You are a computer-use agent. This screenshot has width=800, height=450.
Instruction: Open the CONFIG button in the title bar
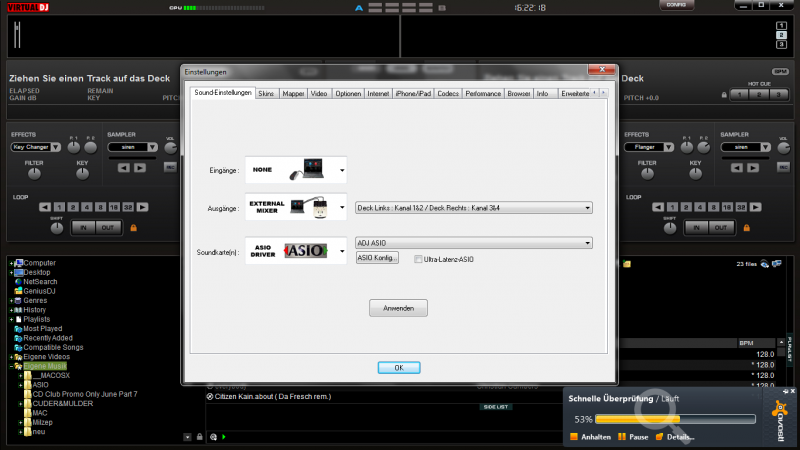coord(676,5)
